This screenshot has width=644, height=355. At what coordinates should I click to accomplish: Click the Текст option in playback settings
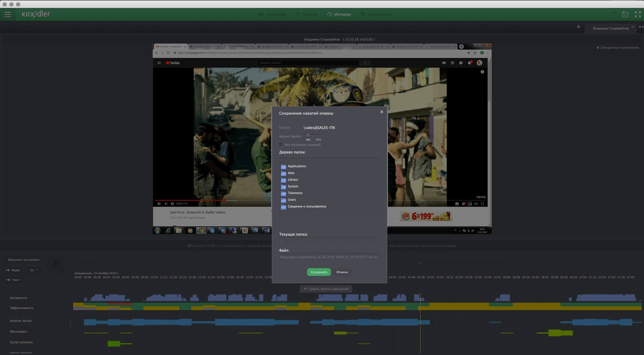13,280
